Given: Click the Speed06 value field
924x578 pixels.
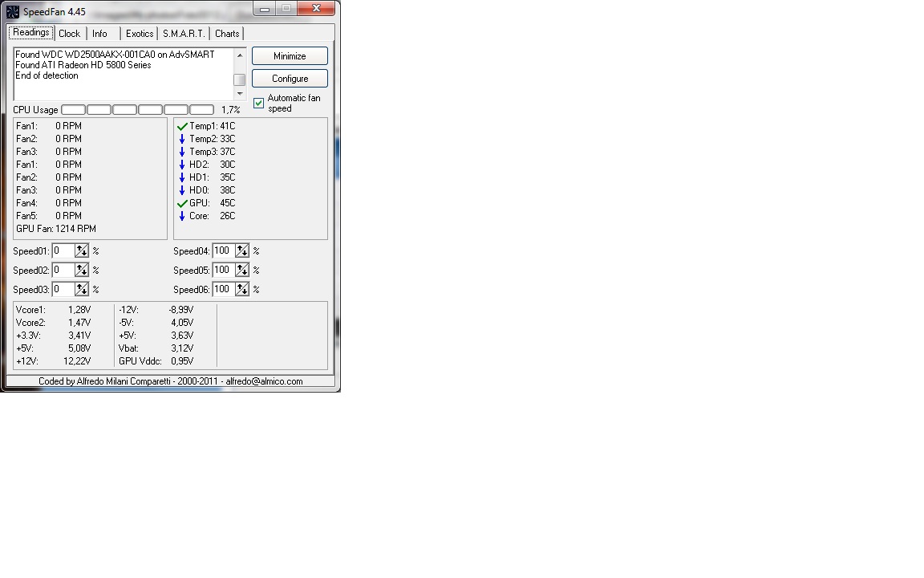Looking at the screenshot, I should (x=224, y=290).
